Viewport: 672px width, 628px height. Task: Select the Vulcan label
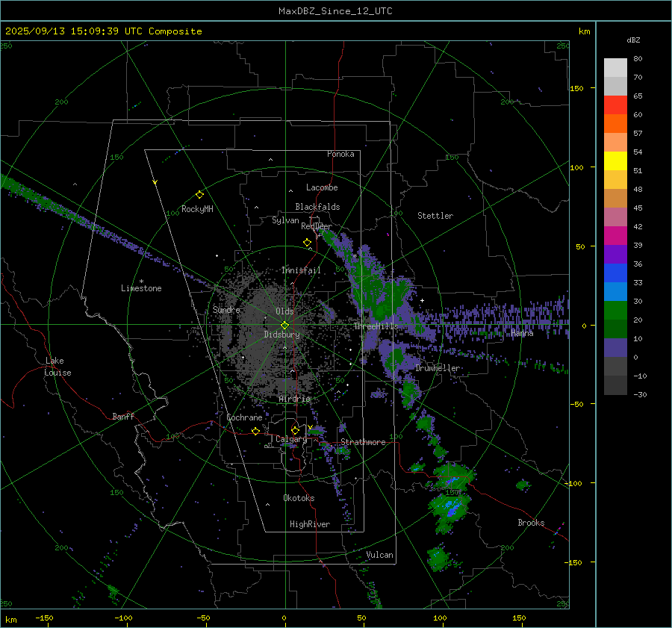(x=380, y=555)
